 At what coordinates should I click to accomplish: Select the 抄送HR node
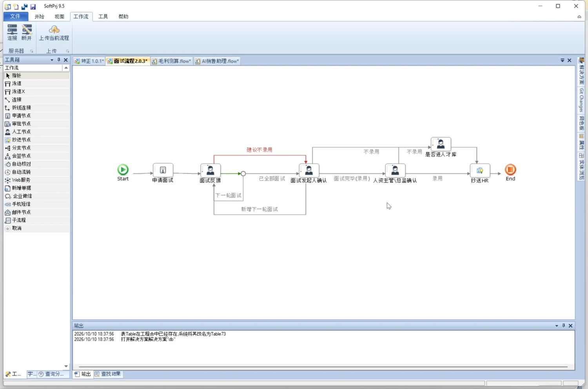click(480, 170)
